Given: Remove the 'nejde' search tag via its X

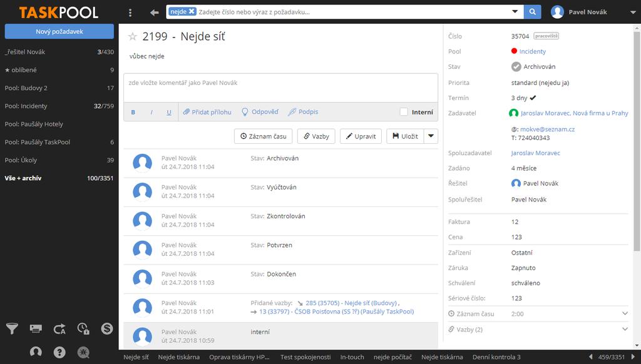Looking at the screenshot, I should tap(192, 11).
